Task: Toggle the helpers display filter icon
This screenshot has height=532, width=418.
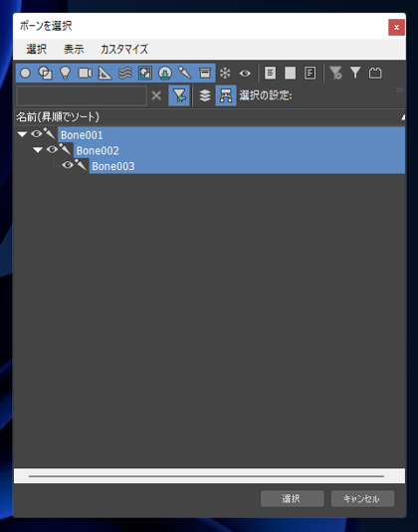Action: click(104, 73)
